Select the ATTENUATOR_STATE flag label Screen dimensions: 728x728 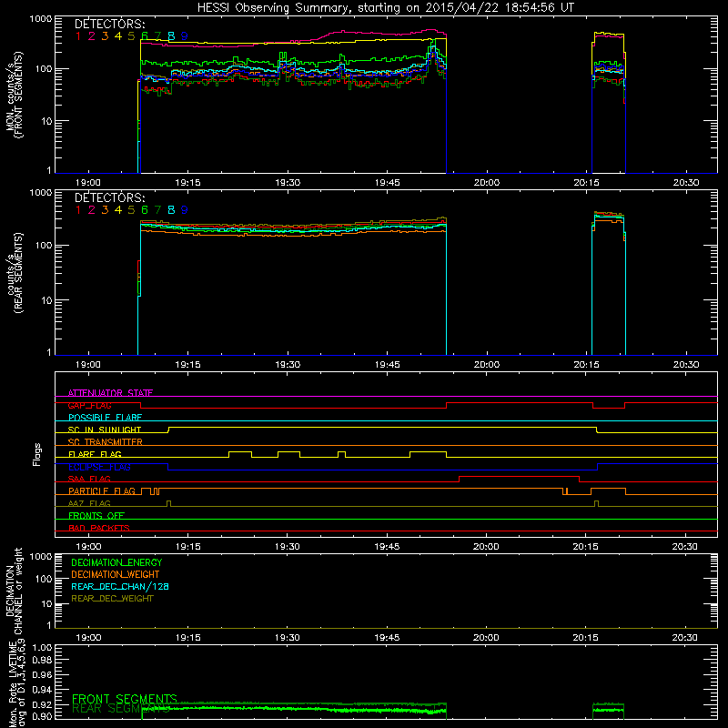[x=110, y=393]
